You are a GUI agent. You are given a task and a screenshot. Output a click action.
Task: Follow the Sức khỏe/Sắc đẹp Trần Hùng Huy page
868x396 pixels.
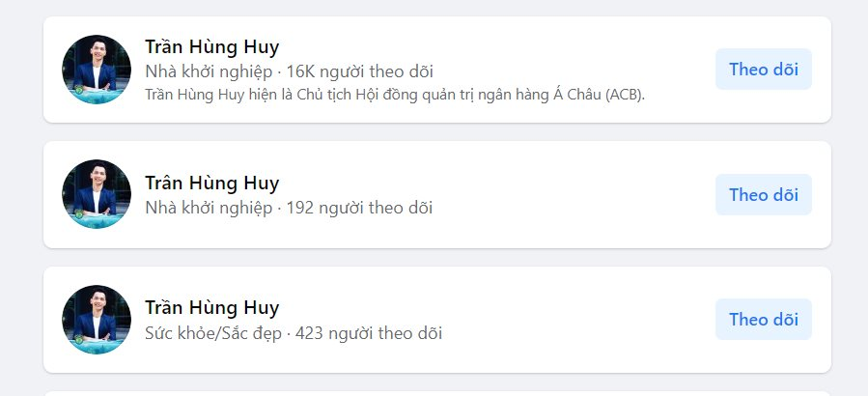point(764,320)
